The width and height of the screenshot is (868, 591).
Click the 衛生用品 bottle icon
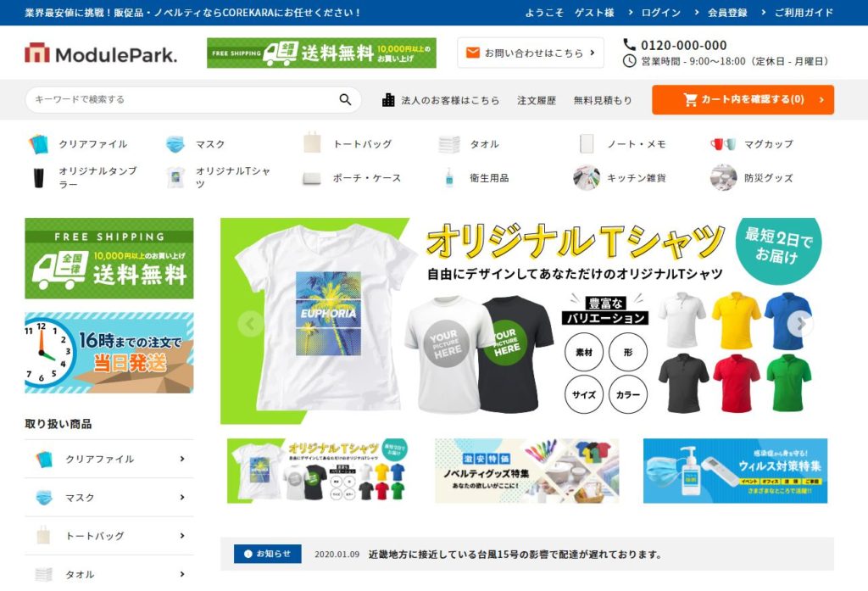[449, 178]
